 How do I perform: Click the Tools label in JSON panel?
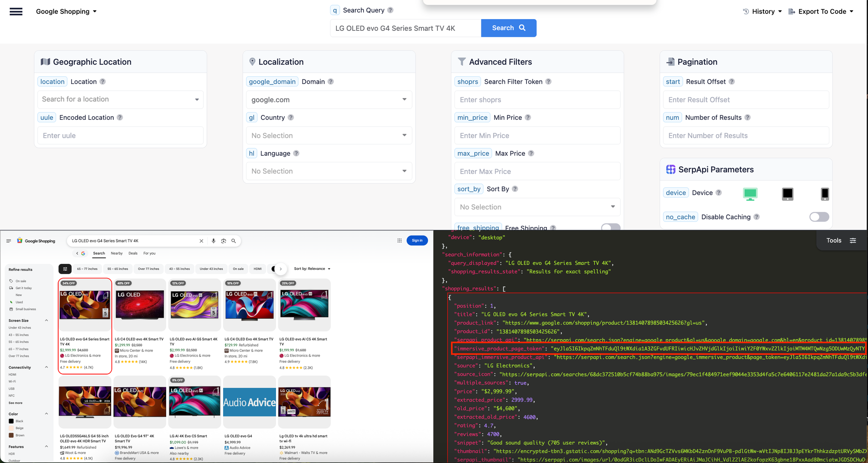click(x=834, y=240)
